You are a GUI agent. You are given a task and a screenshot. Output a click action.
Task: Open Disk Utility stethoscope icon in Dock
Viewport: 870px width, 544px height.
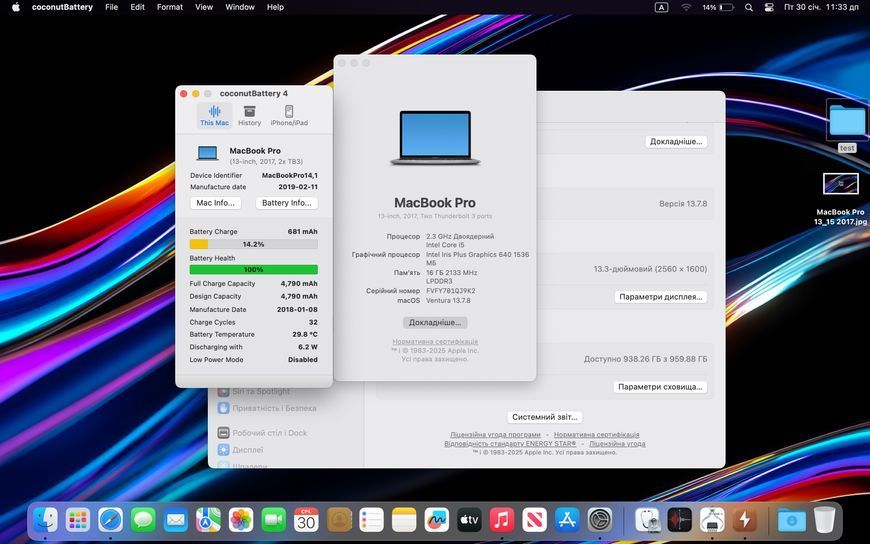(x=647, y=520)
